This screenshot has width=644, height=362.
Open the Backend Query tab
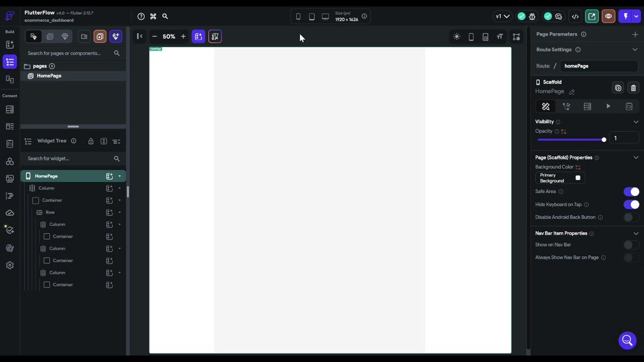(588, 106)
